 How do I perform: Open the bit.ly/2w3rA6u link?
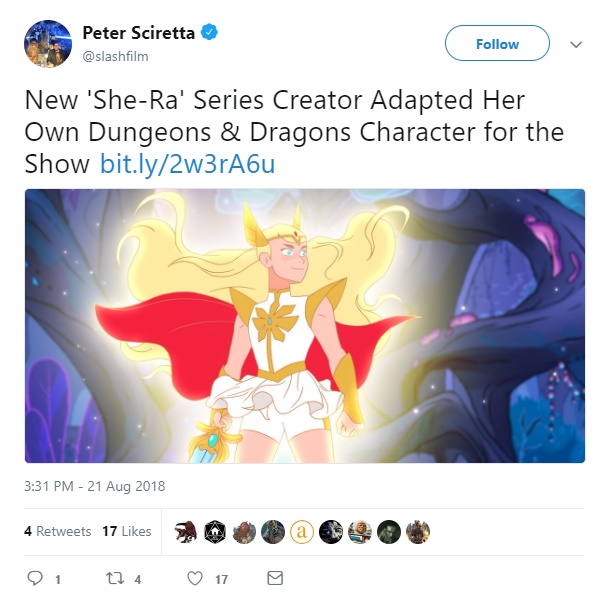point(188,164)
